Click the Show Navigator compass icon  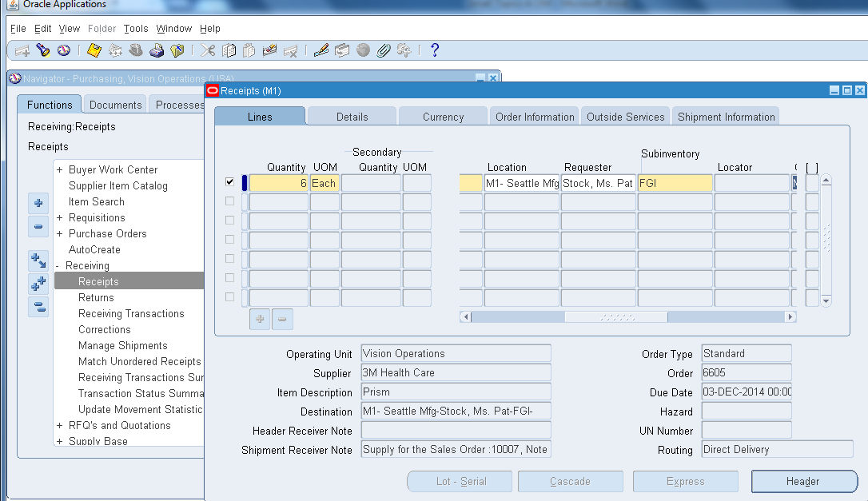tap(64, 50)
